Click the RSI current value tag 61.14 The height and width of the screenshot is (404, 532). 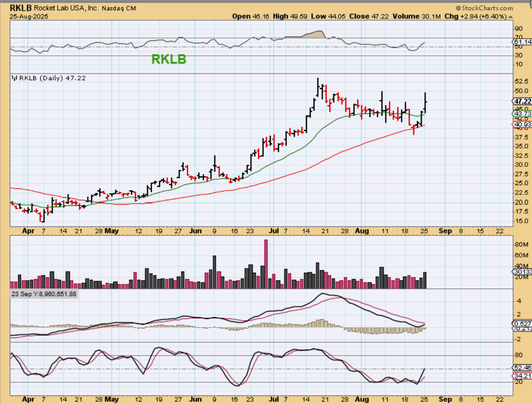tap(522, 42)
